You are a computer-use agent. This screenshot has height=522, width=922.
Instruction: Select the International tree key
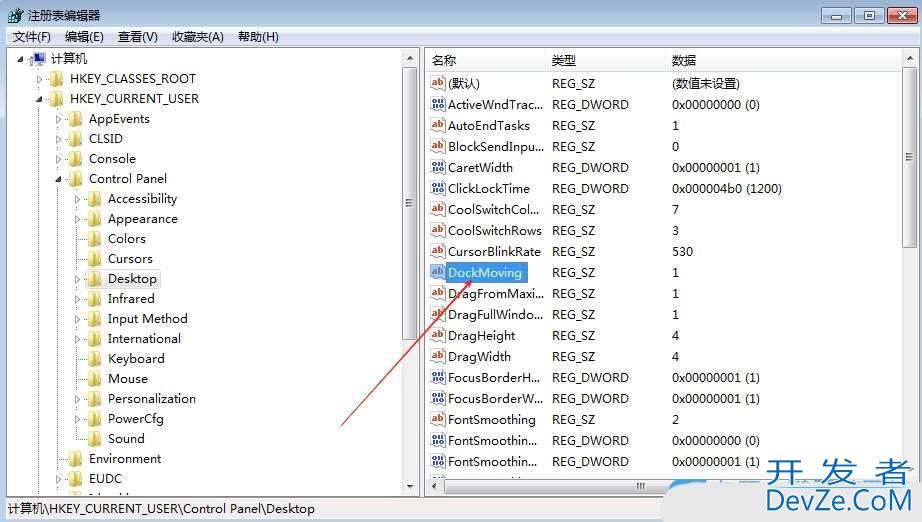pos(144,339)
